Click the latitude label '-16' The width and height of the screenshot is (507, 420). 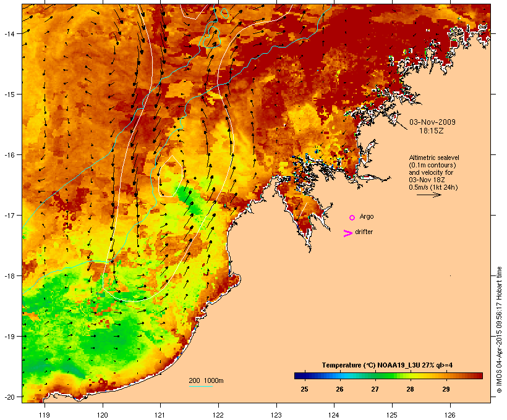pos(9,155)
